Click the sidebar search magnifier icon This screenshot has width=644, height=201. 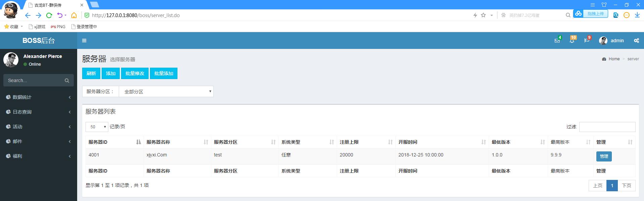67,80
